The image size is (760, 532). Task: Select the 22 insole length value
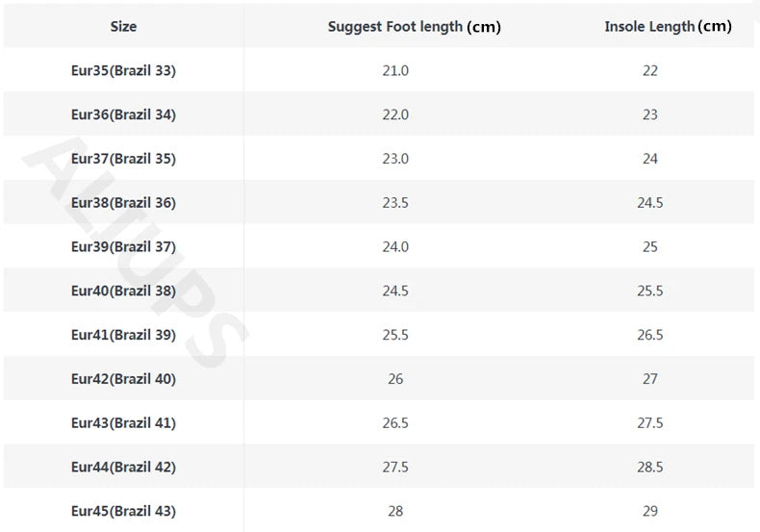(x=650, y=71)
